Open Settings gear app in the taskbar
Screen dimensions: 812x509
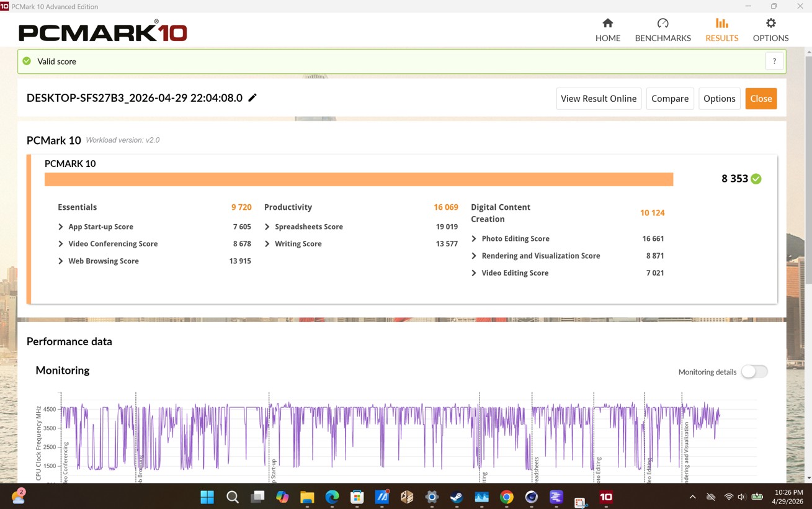[432, 497]
